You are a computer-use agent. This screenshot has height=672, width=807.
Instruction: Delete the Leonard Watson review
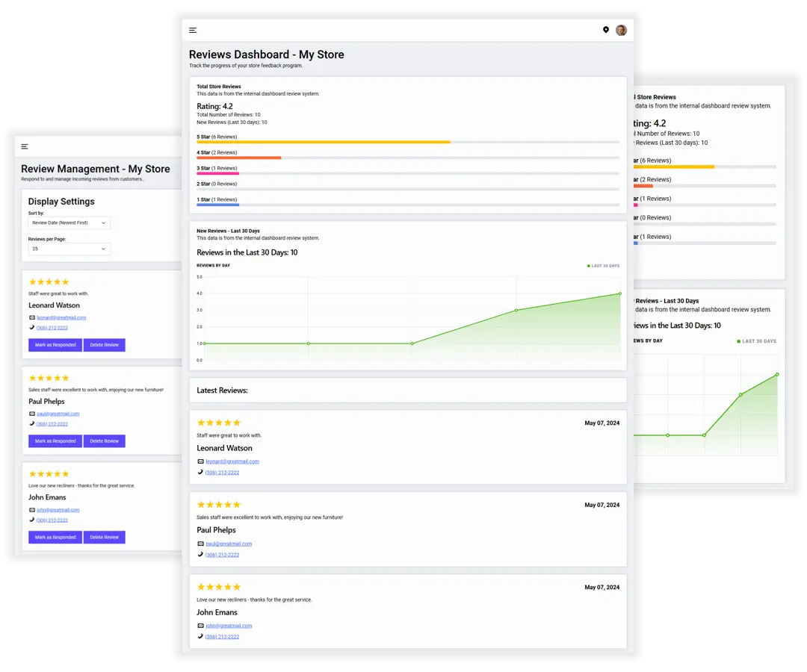point(104,345)
